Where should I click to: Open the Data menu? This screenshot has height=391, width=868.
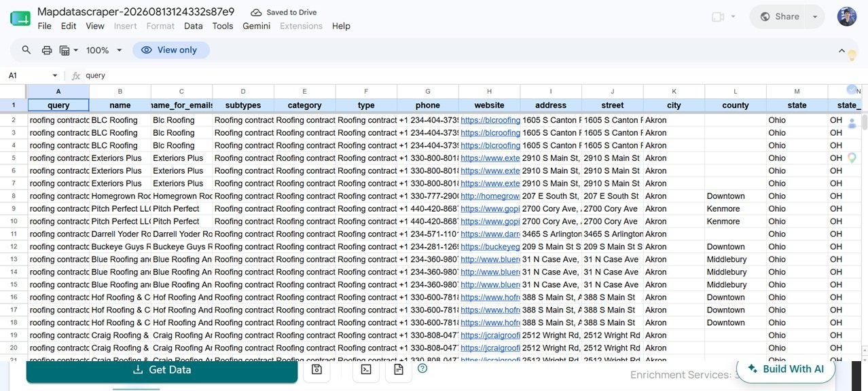[194, 26]
